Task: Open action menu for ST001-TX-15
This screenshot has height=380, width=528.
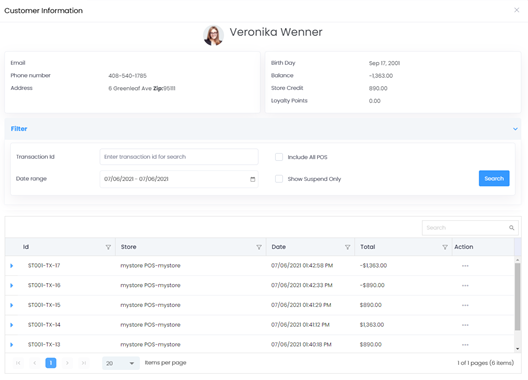Action: (465, 305)
